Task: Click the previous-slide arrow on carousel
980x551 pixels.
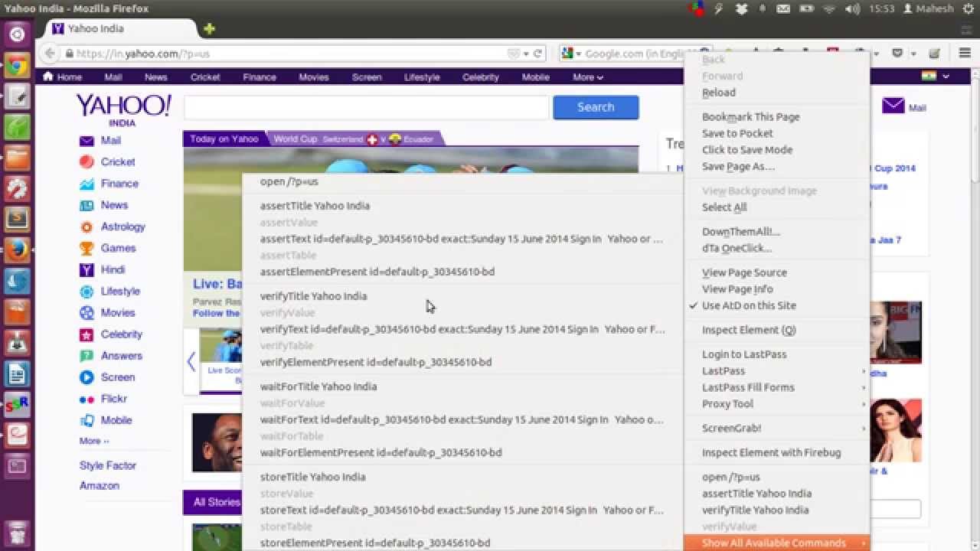Action: coord(191,361)
